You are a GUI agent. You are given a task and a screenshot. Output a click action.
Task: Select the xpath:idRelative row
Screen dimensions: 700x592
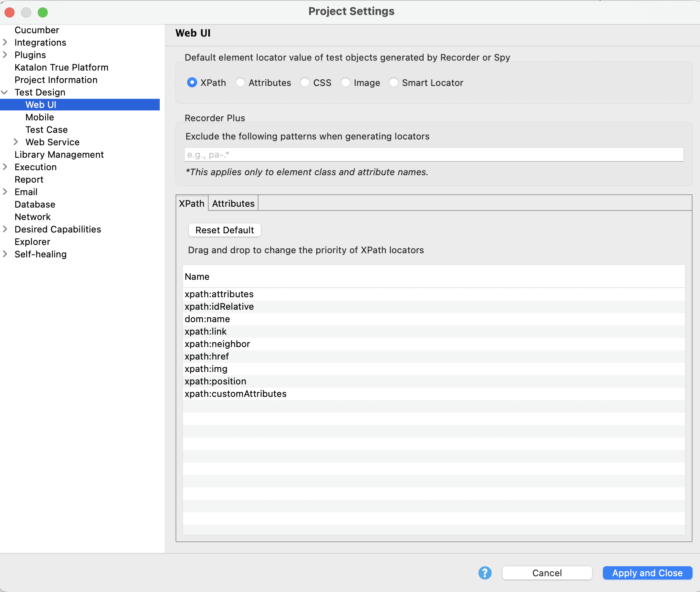coord(434,306)
